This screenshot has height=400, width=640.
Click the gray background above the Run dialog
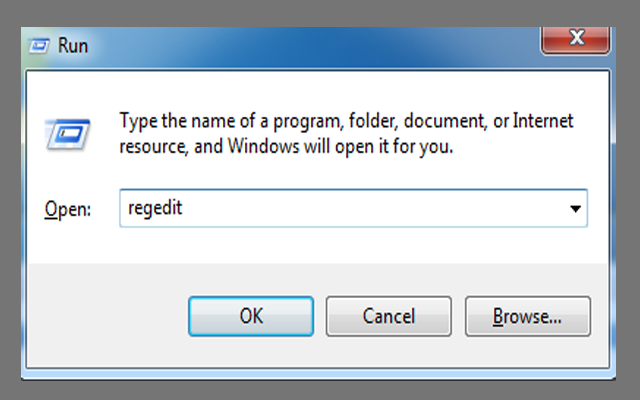tap(320, 12)
